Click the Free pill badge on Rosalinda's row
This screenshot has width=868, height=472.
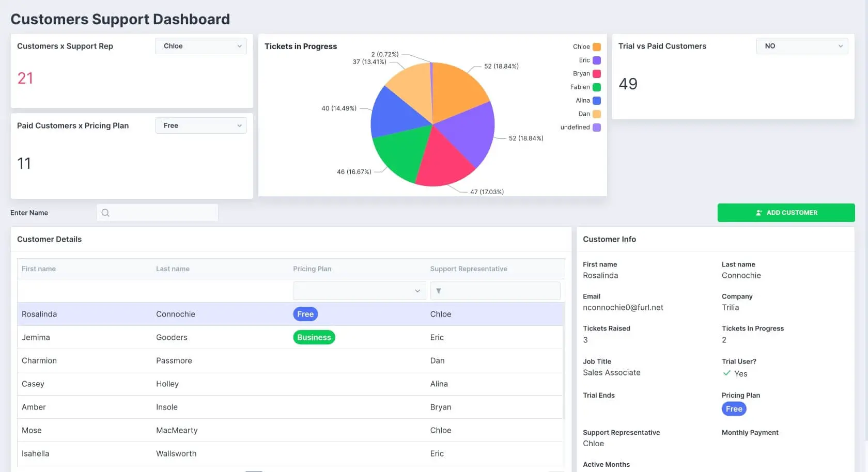tap(305, 313)
